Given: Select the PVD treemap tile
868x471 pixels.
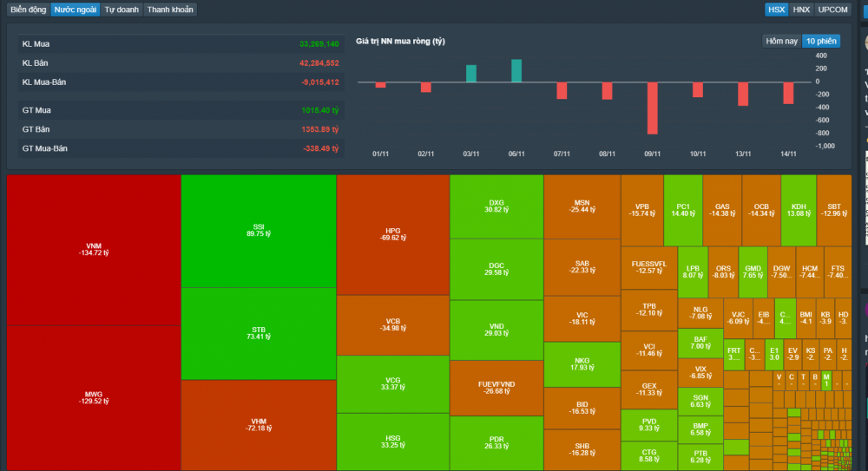Looking at the screenshot, I should (x=648, y=425).
